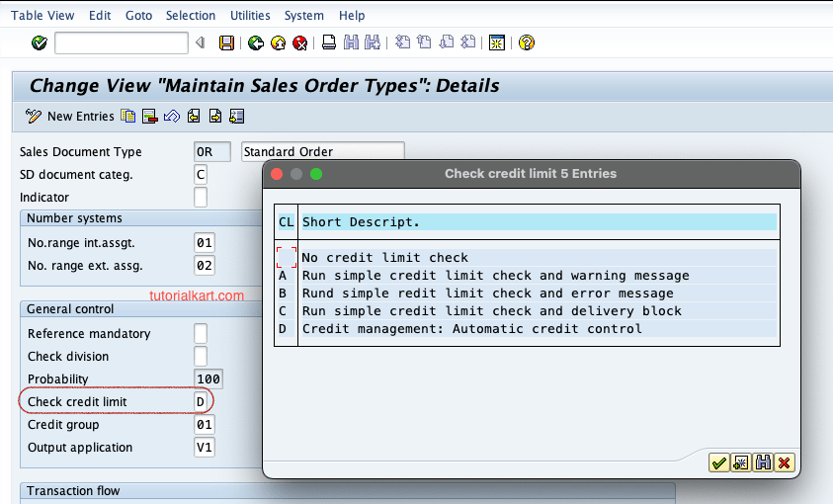The image size is (833, 504).
Task: Click the New Entries pencil icon
Action: (x=33, y=116)
